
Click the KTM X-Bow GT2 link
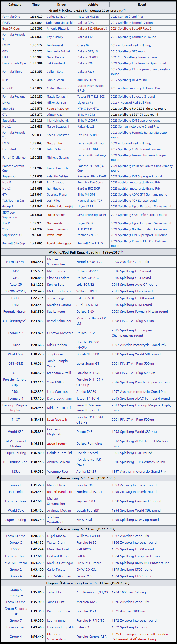pos(88,109)
